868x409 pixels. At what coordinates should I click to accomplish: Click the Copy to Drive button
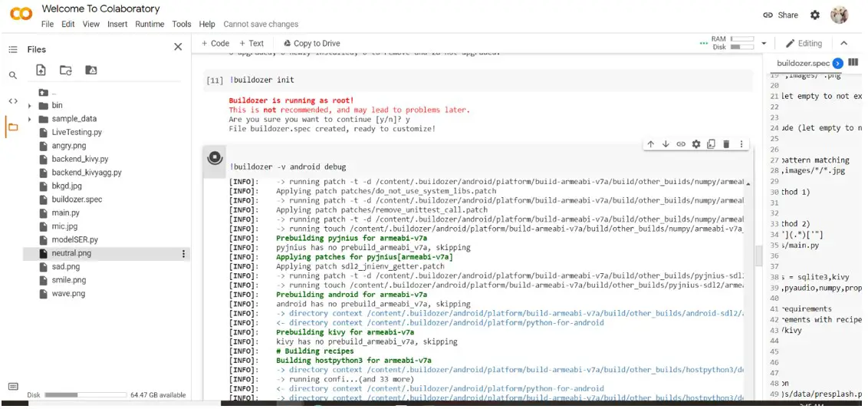point(311,44)
